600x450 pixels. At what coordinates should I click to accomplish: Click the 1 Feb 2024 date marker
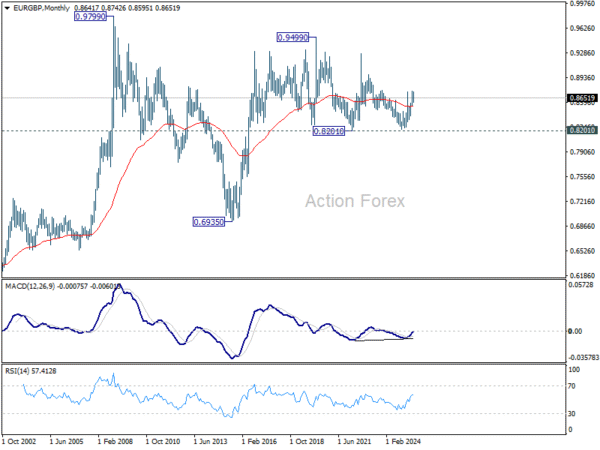pos(403,441)
